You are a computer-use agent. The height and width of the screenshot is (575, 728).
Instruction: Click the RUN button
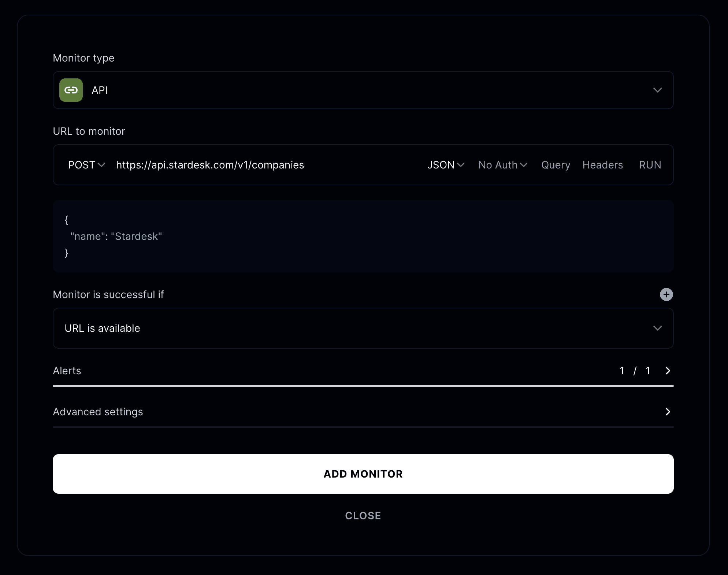(x=650, y=165)
